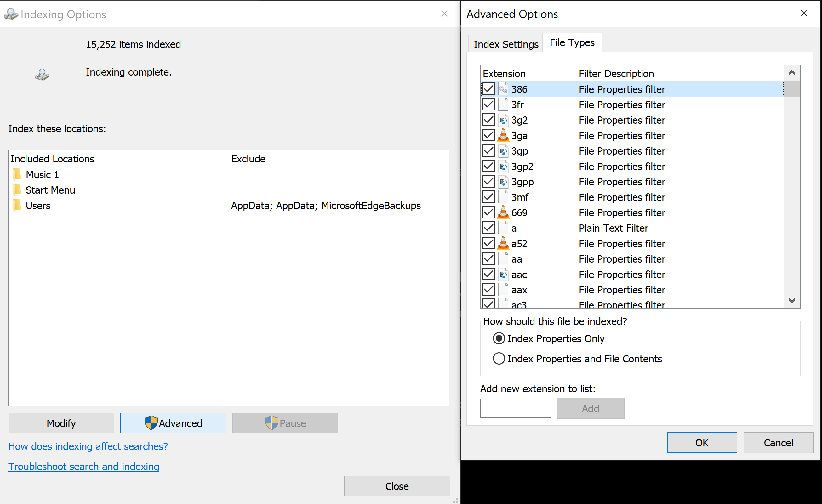This screenshot has width=822, height=504.
Task: Click the VLC cone icon beside a52
Action: 503,243
